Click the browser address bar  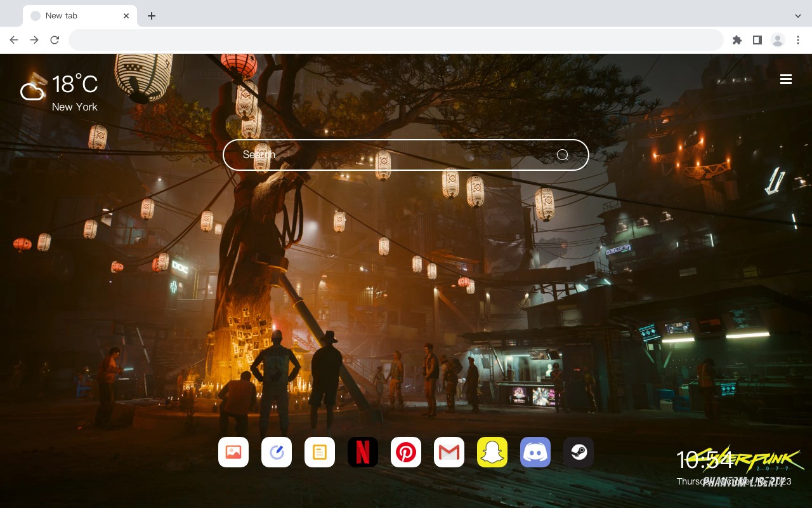click(x=396, y=40)
